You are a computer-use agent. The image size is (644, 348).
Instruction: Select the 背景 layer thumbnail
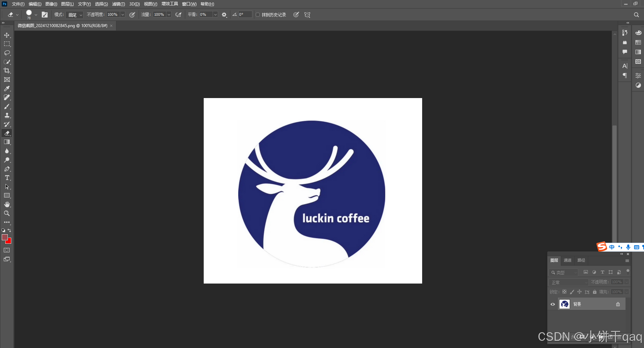pos(565,304)
